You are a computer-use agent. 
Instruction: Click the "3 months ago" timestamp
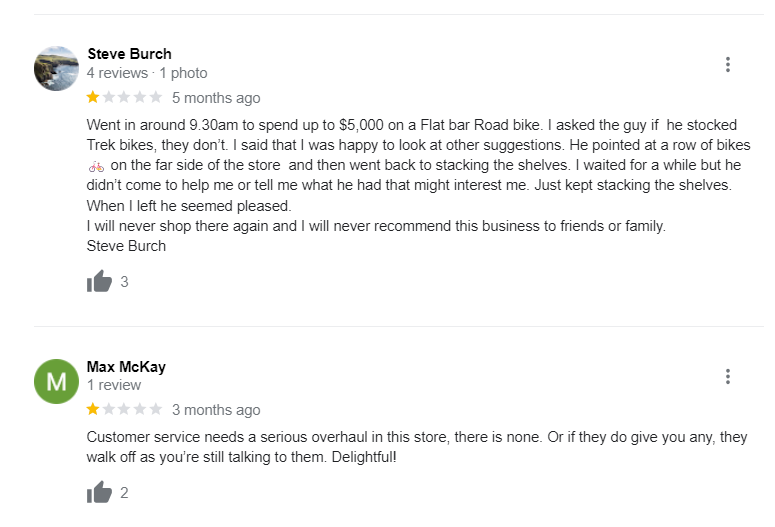pos(216,410)
